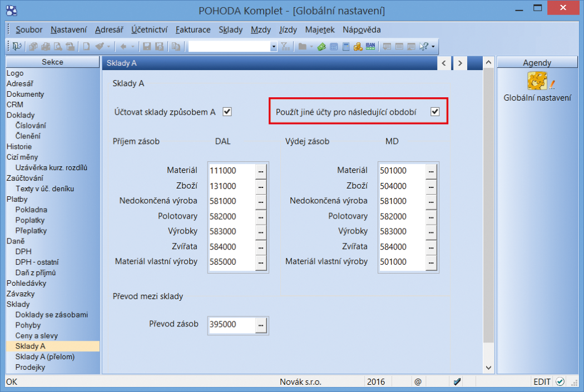This screenshot has height=392, width=584.
Task: Click the filter funnel toolbar icon
Action: (x=285, y=47)
